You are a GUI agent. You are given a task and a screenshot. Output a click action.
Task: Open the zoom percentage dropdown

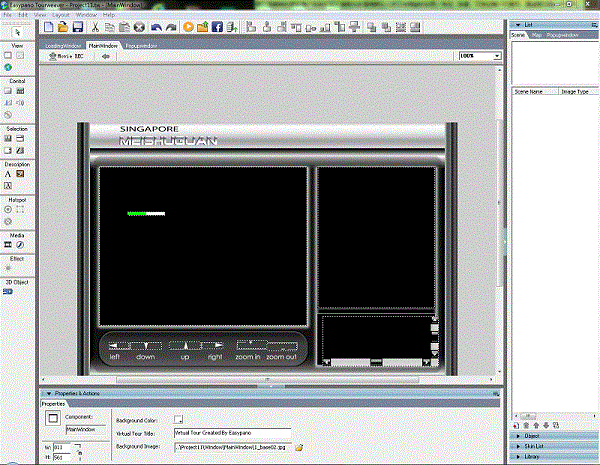497,56
